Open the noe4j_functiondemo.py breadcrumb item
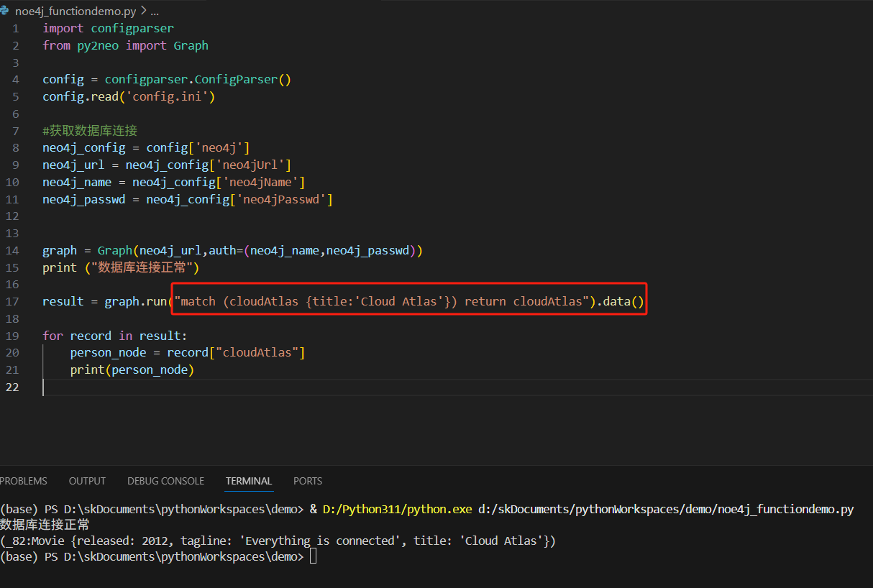 click(76, 12)
